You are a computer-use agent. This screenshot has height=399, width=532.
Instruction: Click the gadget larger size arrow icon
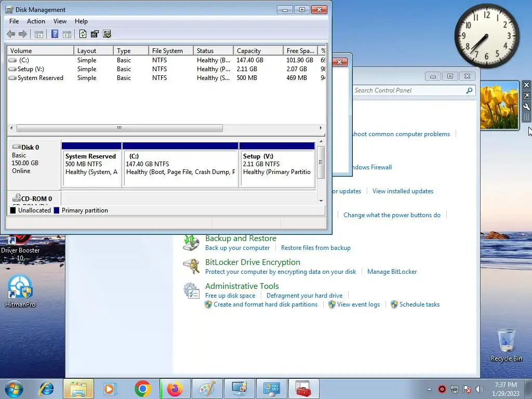(526, 96)
